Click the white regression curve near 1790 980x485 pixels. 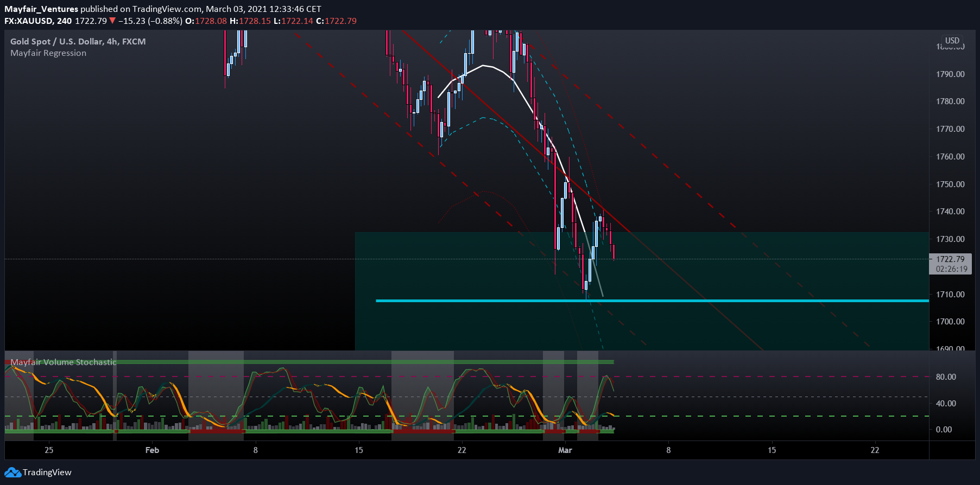[x=483, y=66]
